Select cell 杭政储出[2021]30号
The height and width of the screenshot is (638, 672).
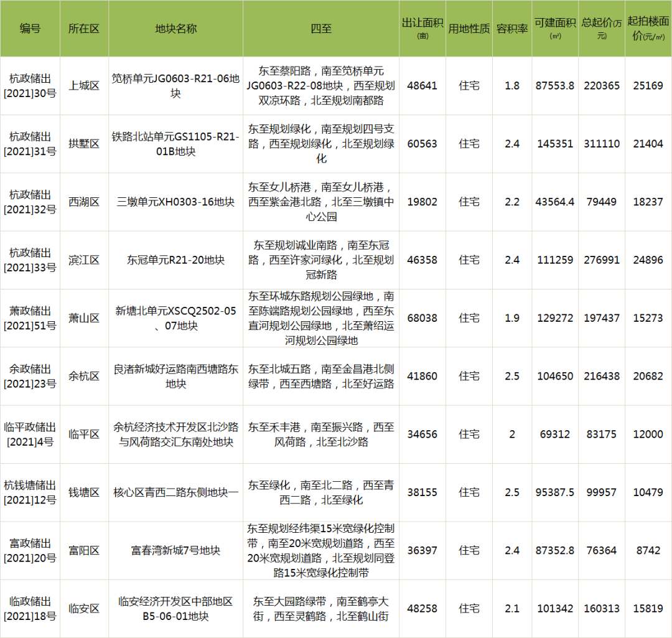coord(30,86)
